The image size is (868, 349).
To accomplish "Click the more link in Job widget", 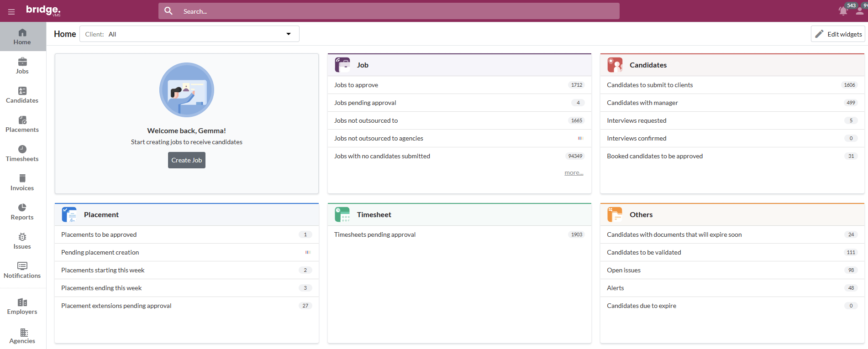I will [573, 173].
